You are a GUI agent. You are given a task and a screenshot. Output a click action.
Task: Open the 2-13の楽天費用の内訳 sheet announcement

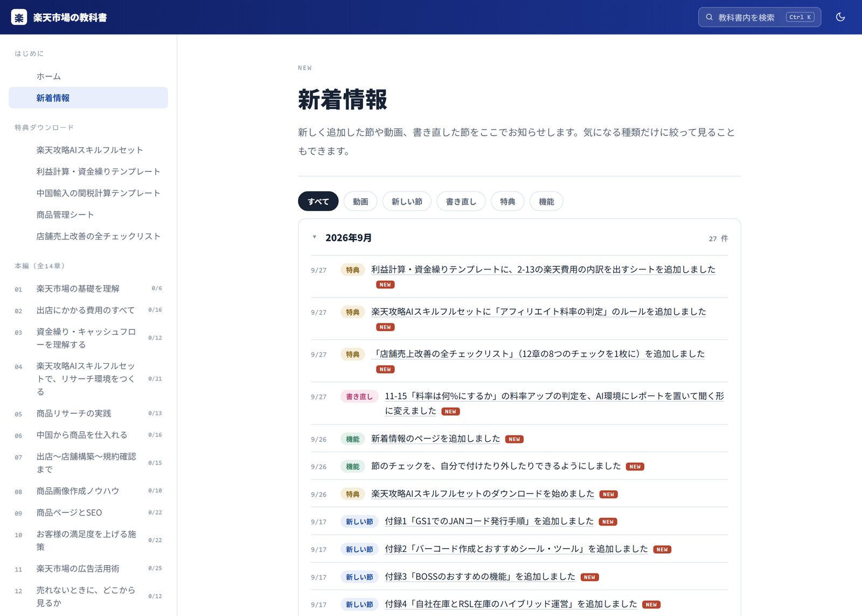coord(543,269)
